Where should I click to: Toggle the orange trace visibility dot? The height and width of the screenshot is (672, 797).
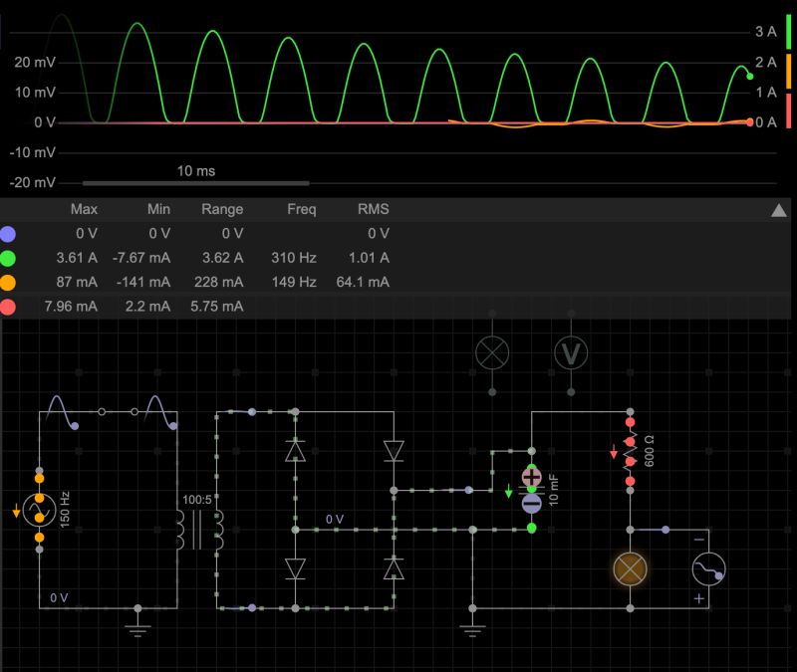[x=10, y=282]
